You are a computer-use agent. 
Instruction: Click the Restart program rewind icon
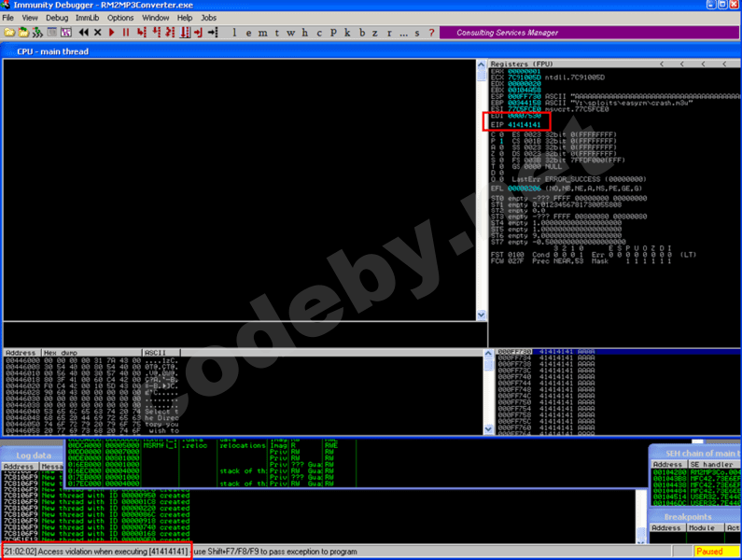click(x=82, y=33)
